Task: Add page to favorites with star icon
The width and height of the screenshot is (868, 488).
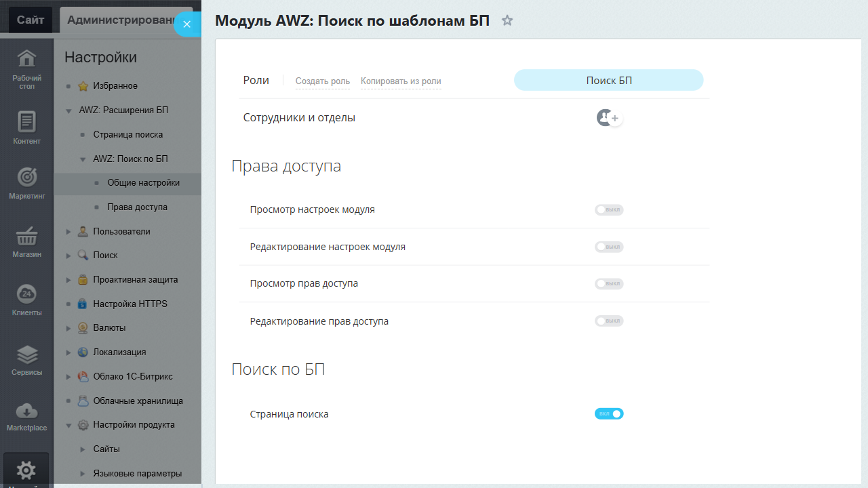Action: 507,21
